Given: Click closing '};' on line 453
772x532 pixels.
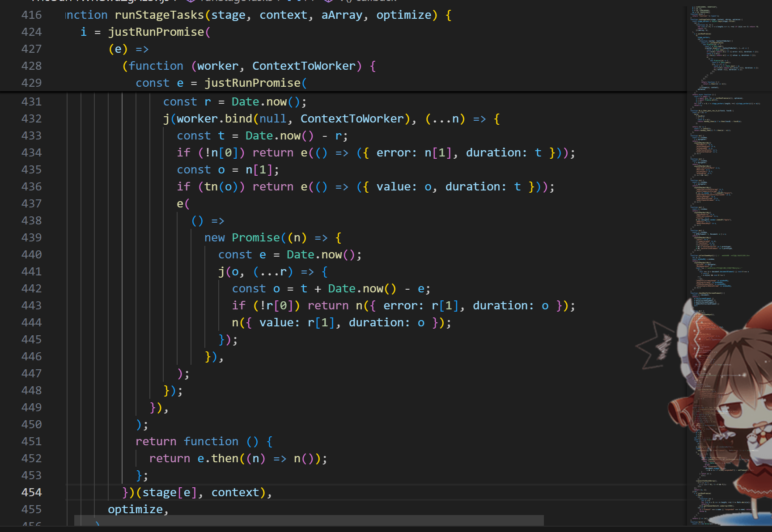Looking at the screenshot, I should pos(142,476).
